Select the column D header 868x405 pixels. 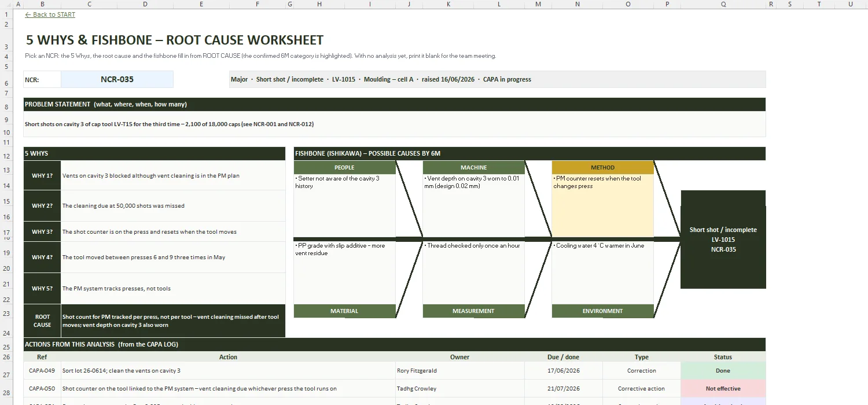coord(145,4)
